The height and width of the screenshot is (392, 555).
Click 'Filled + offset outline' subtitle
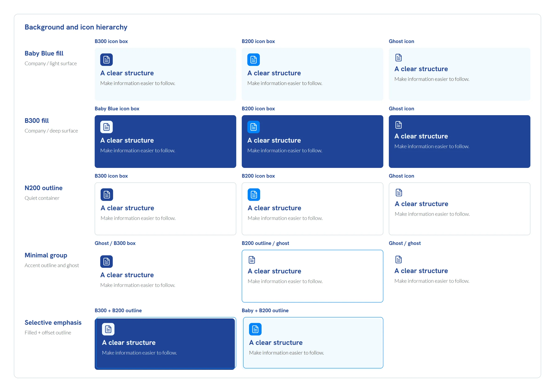click(48, 333)
